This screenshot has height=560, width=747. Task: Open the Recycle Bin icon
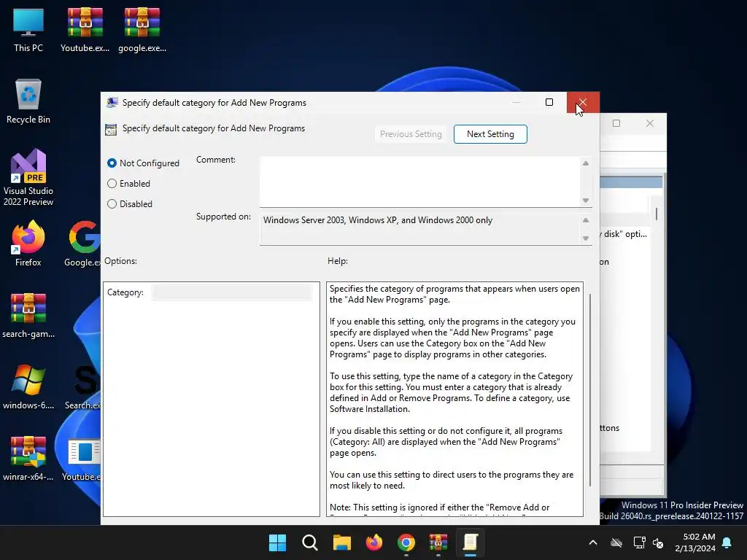tap(28, 101)
